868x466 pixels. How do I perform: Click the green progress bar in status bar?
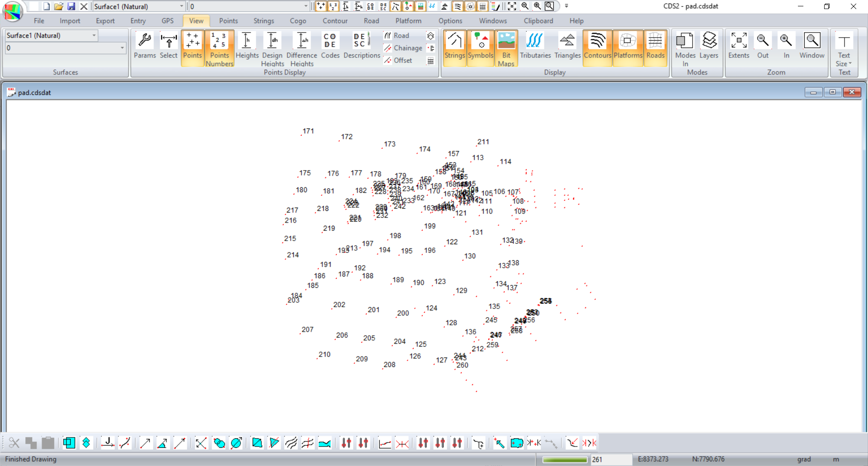(x=565, y=459)
